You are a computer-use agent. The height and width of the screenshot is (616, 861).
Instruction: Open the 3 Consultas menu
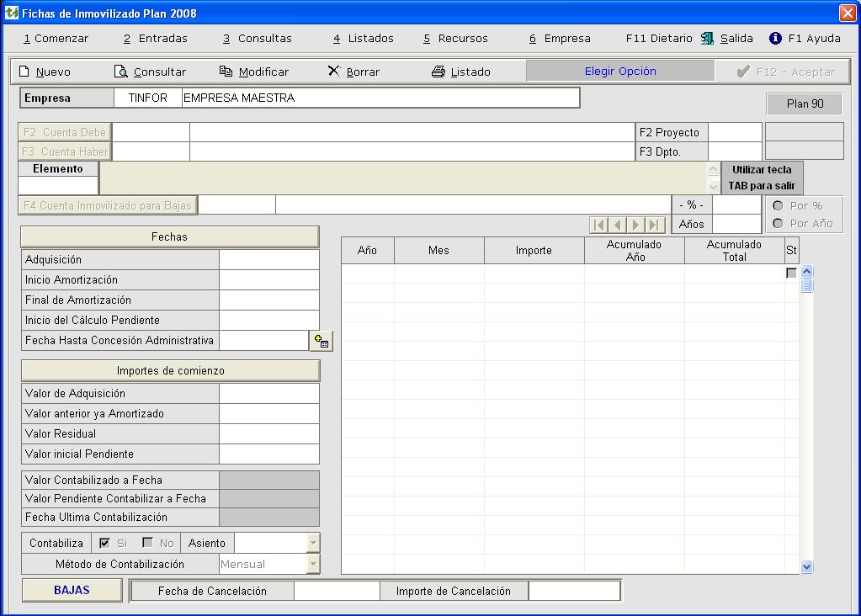coord(258,39)
